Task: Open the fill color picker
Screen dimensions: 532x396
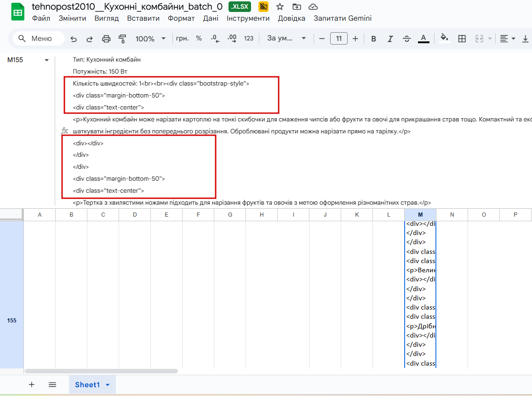Action: coord(445,38)
